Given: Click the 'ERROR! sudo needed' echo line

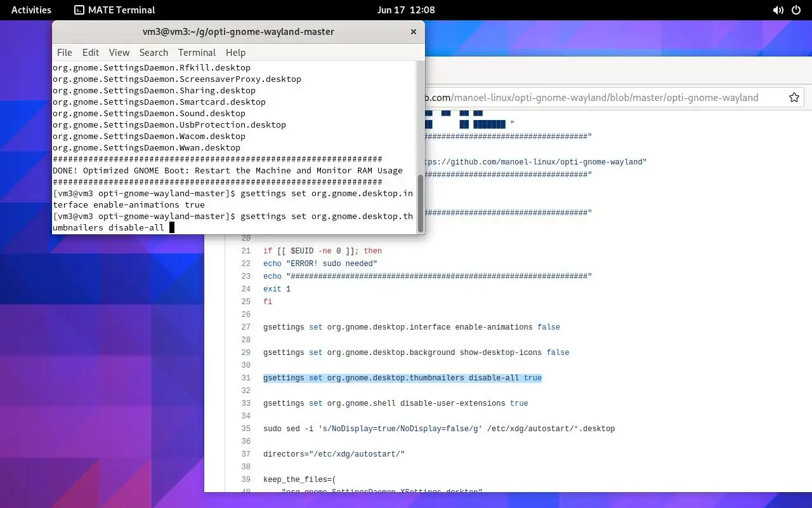Looking at the screenshot, I should 320,264.
